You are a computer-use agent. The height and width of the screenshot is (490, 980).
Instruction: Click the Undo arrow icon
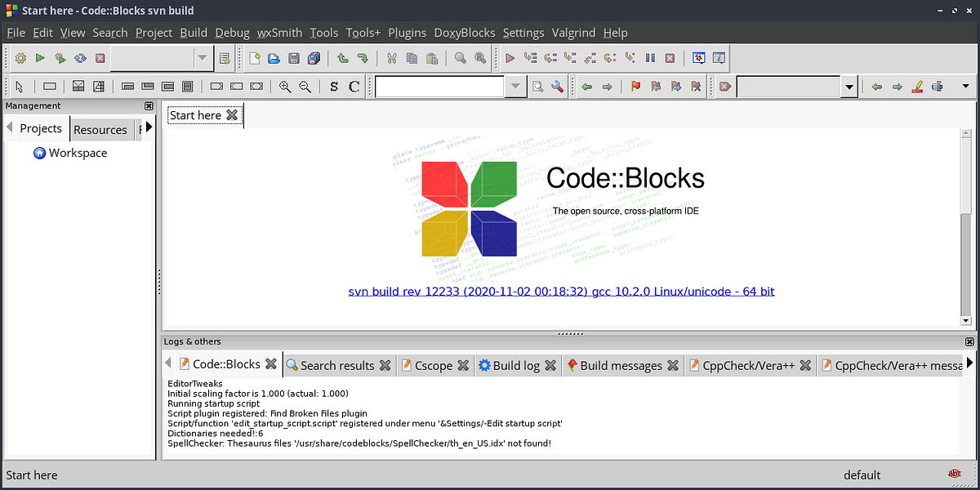pyautogui.click(x=343, y=58)
